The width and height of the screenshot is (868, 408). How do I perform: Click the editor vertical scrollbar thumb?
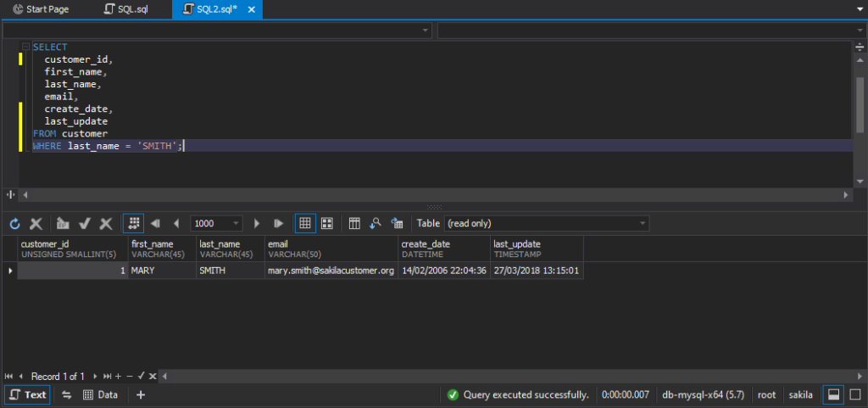pos(860,105)
